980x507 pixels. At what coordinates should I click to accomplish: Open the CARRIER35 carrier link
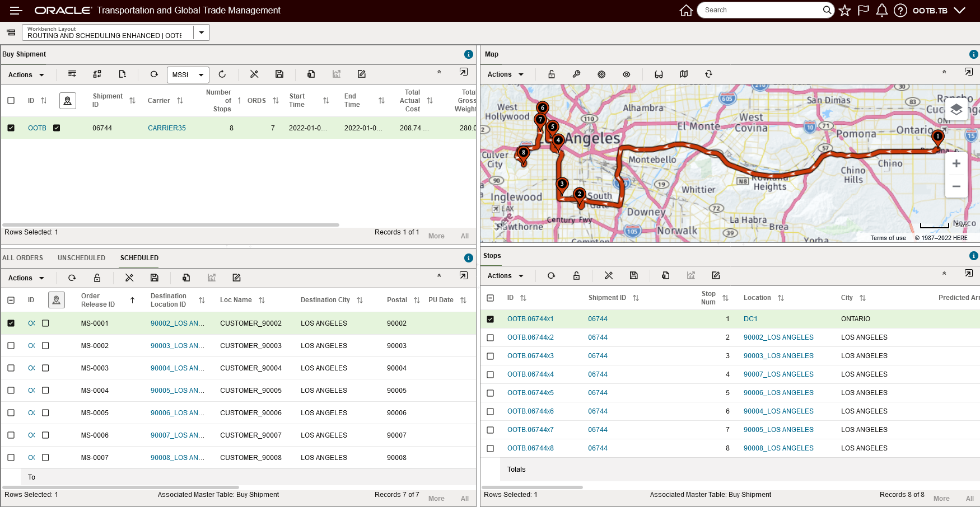[x=167, y=128]
